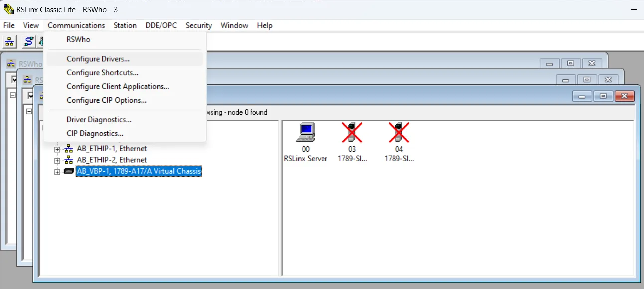Viewport: 644px width, 289px height.
Task: Click the Ethernet driver icon beside AB_ETHIP-1
Action: click(69, 148)
